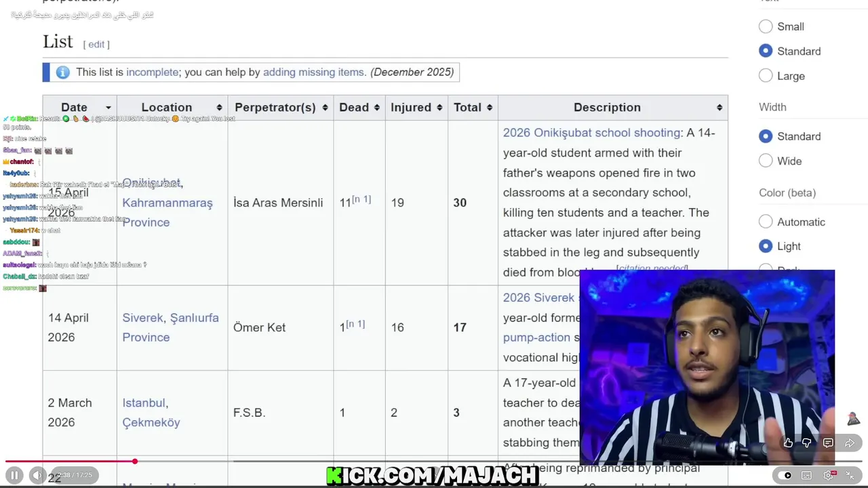
Task: Sort the table by Perpetrator(s) column
Action: coord(281,107)
